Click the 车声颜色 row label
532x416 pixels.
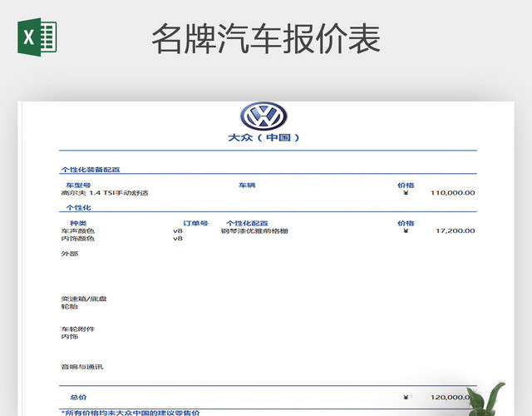click(x=77, y=231)
